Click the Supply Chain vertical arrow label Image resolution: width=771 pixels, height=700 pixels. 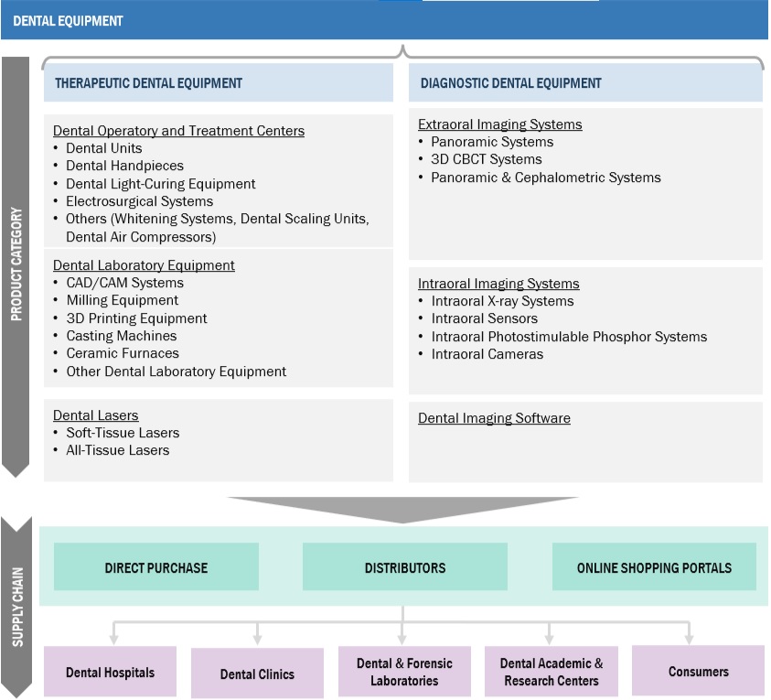[16, 607]
